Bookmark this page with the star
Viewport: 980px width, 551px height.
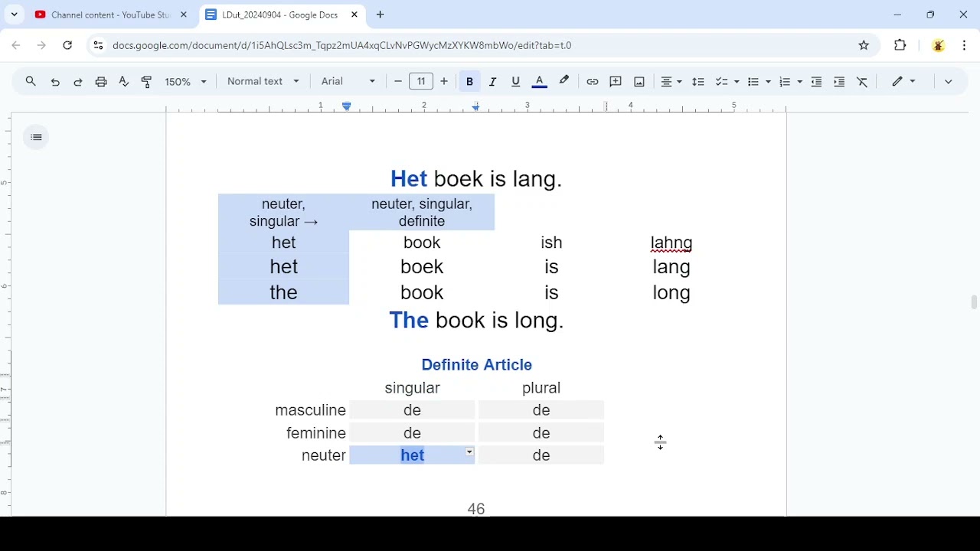(864, 45)
